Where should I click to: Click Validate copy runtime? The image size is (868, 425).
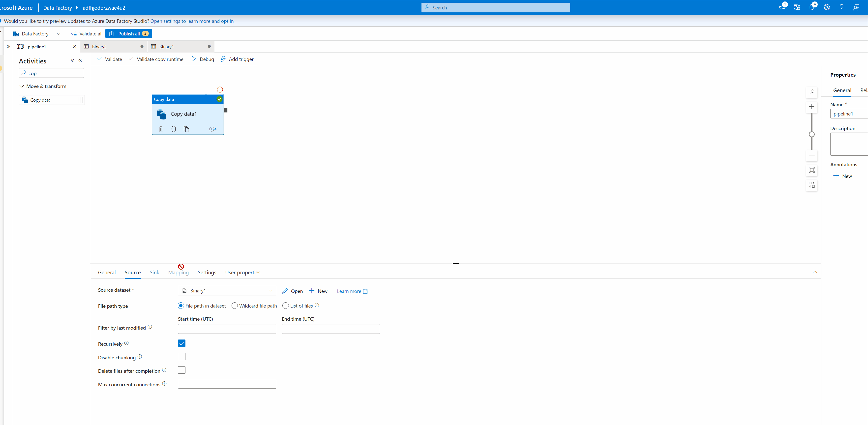[156, 59]
